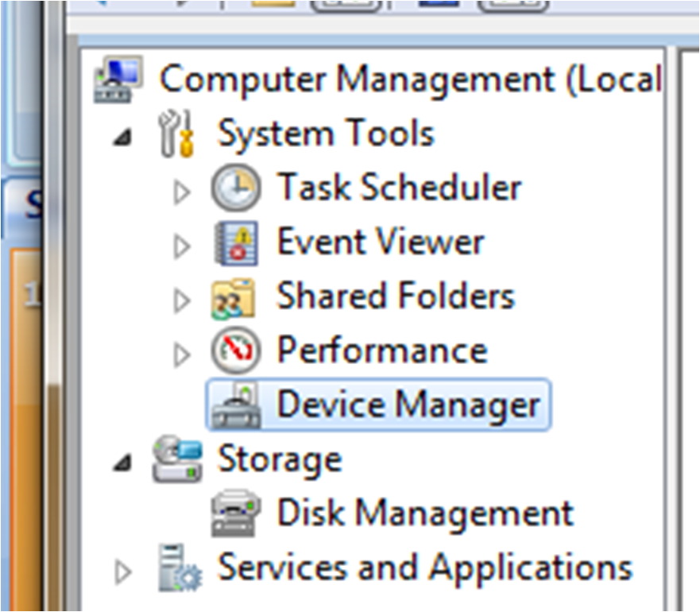This screenshot has width=700, height=612.
Task: Select the Computer Management (Local) label
Action: [x=410, y=79]
